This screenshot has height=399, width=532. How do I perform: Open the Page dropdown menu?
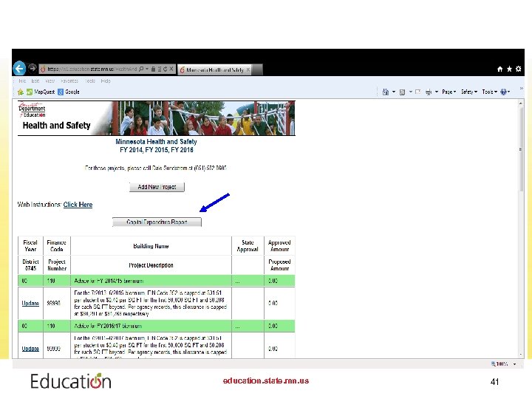coord(449,92)
